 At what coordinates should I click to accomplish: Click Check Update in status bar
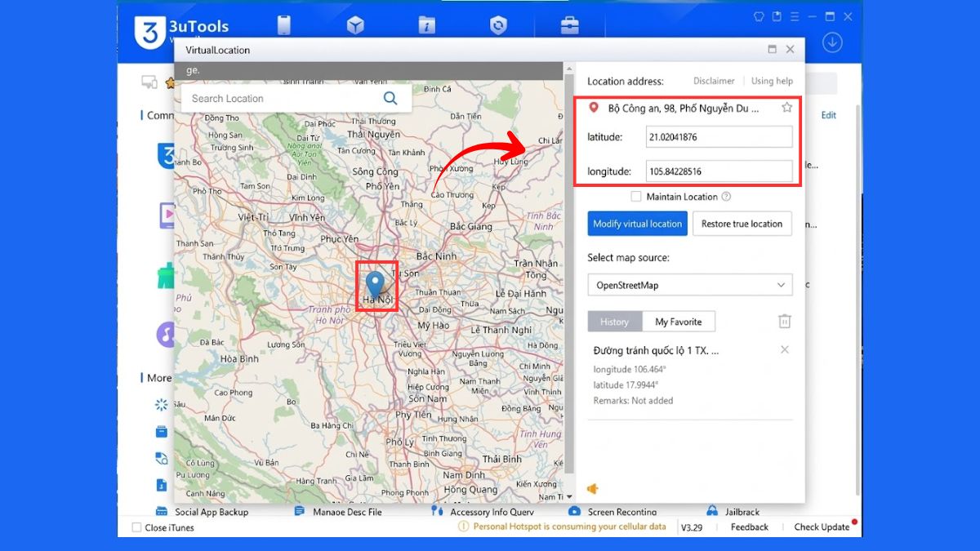pos(822,527)
